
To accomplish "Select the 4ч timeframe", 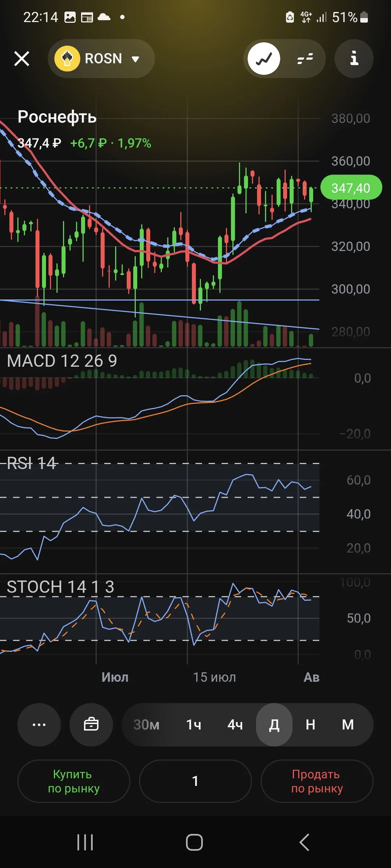I will [235, 725].
